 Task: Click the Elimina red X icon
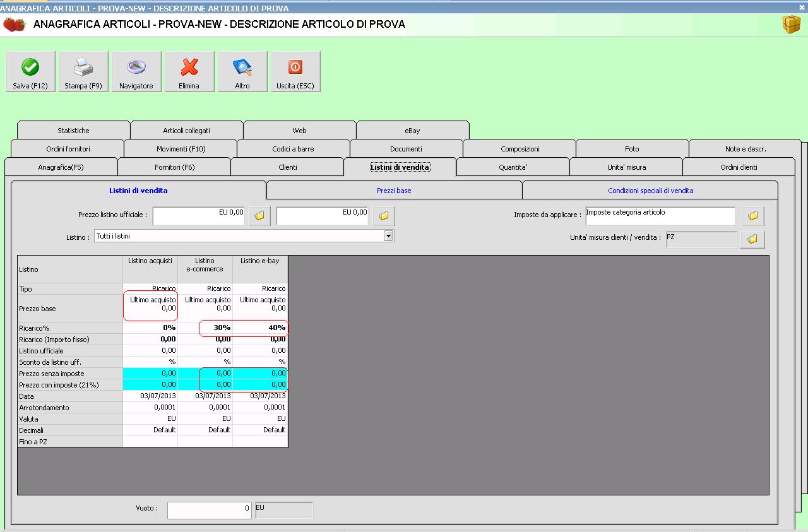tap(189, 68)
